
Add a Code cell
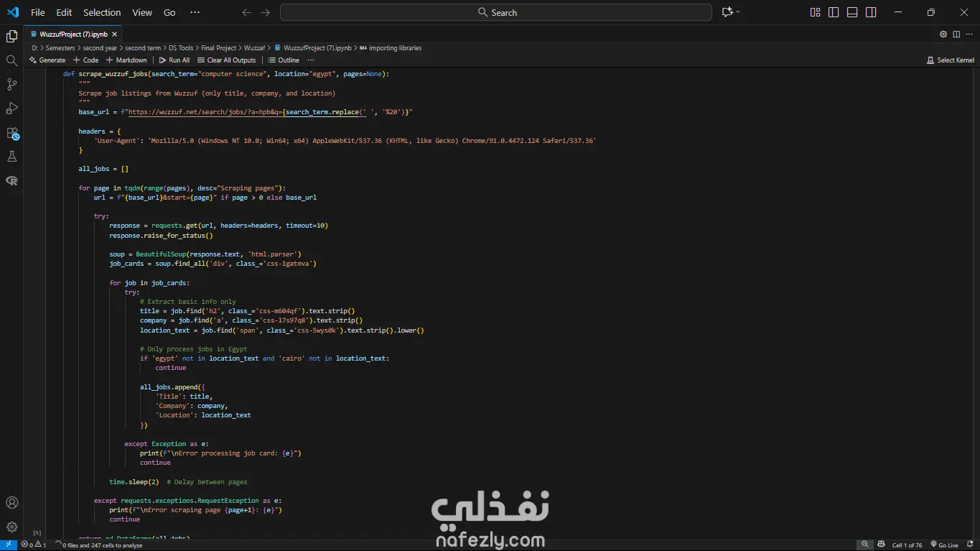86,60
